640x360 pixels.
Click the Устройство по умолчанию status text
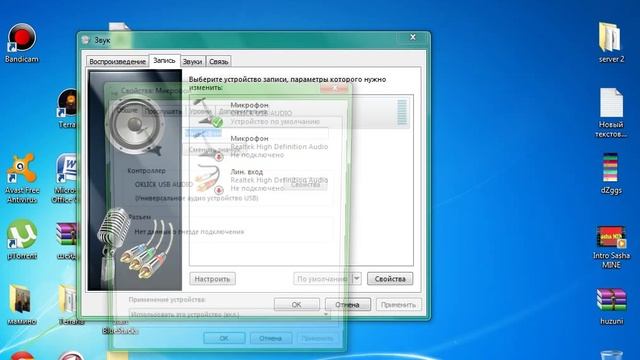click(x=275, y=121)
